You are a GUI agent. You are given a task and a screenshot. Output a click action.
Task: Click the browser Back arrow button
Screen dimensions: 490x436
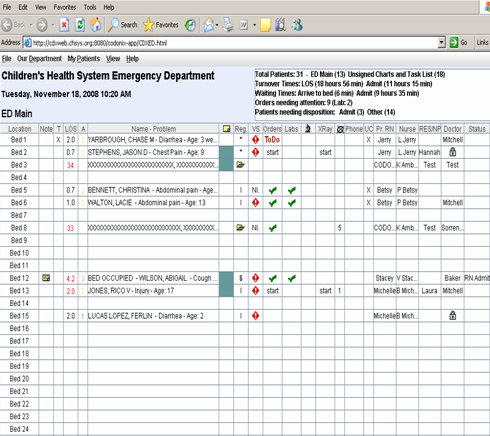tap(7, 25)
